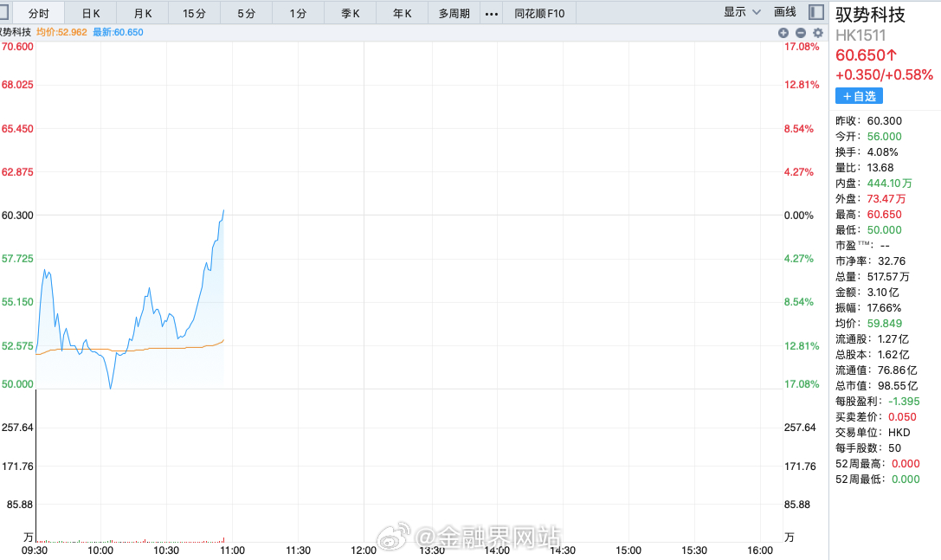This screenshot has width=941, height=560.
Task: Select the 分时 intraday tab
Action: coord(38,13)
